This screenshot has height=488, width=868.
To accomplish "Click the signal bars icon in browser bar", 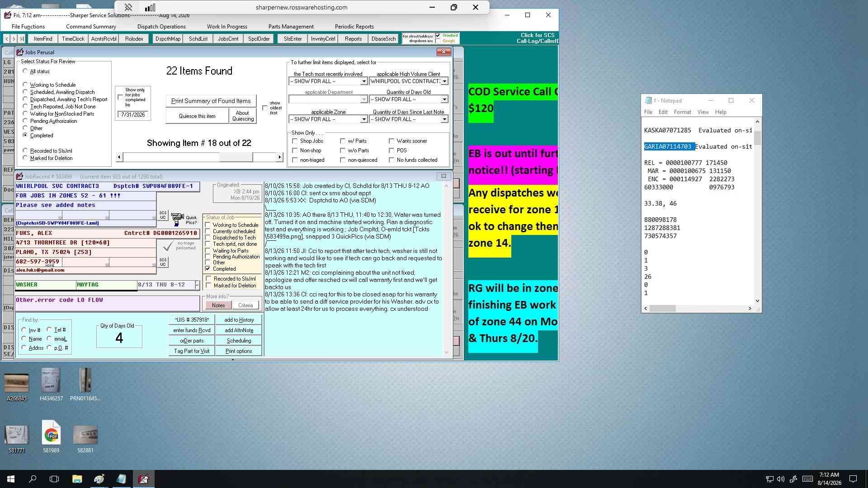I will (150, 7).
